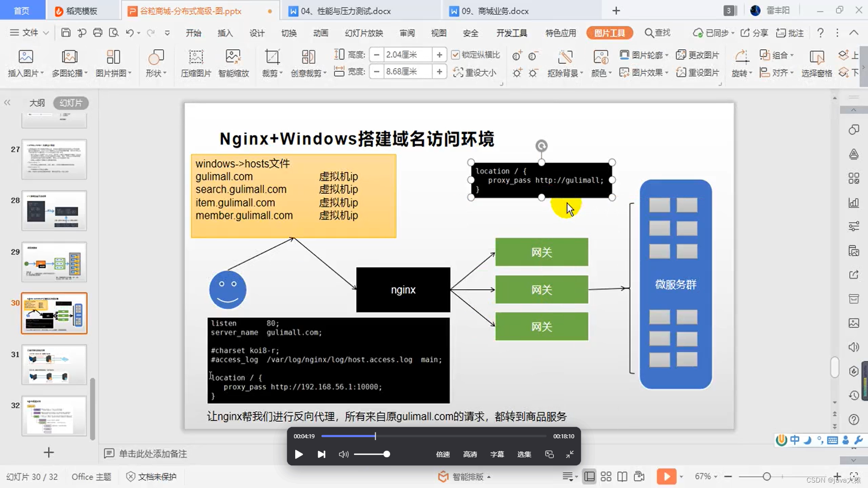Click the video next-track button

coord(321,454)
